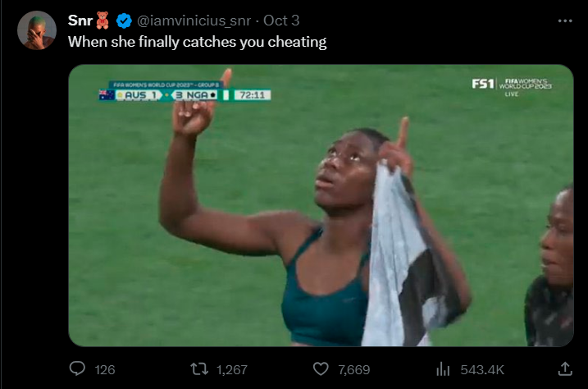Open the @iamvinicius_snr handle link
Viewport: 588px width, 389px height.
194,21
